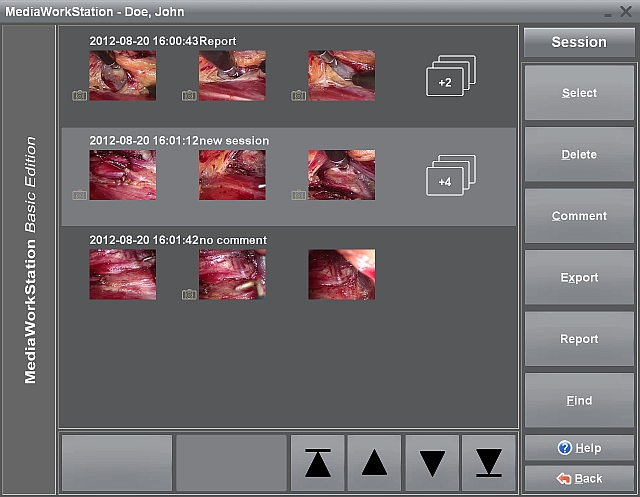This screenshot has width=640, height=497.
Task: Close the MediaWorkStation window
Action: (626, 11)
